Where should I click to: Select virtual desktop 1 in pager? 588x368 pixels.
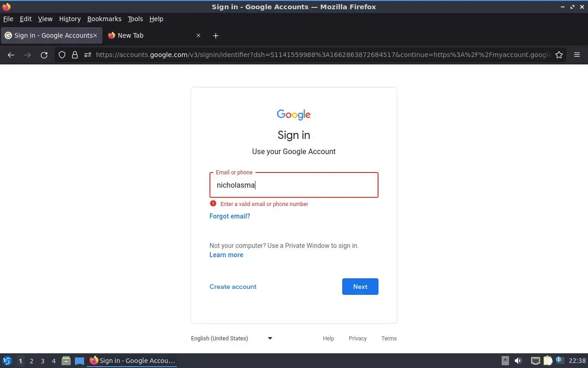[x=20, y=361]
